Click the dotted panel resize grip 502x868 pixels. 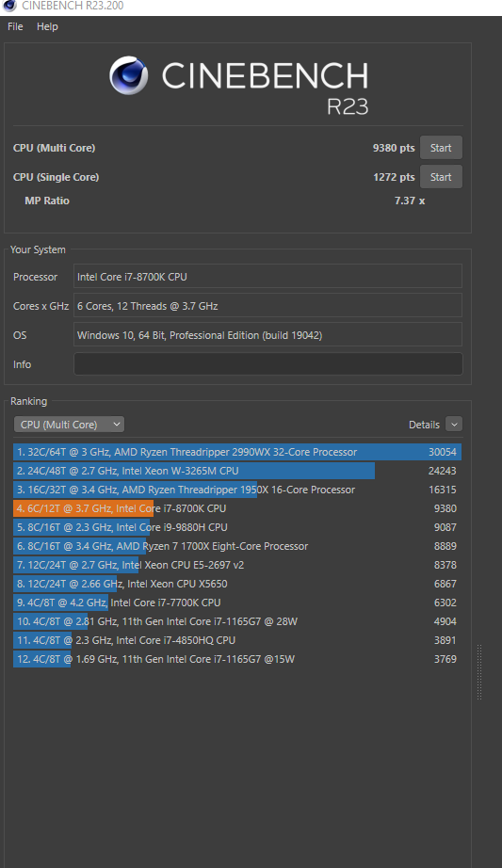479,672
